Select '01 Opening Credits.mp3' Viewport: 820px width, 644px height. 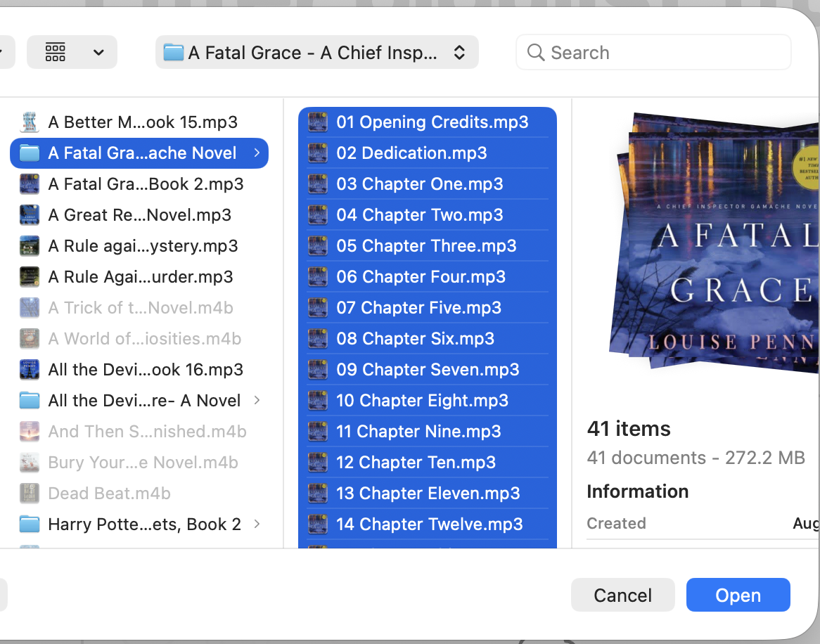[x=428, y=122]
